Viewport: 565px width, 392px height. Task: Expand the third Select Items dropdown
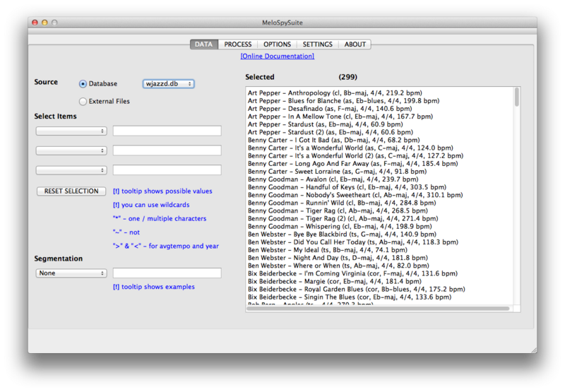click(71, 170)
